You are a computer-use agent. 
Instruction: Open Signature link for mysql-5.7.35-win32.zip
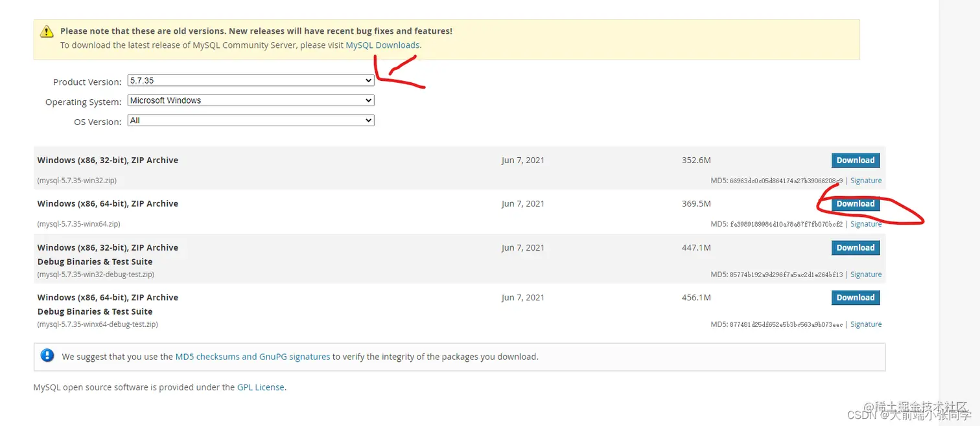click(866, 181)
